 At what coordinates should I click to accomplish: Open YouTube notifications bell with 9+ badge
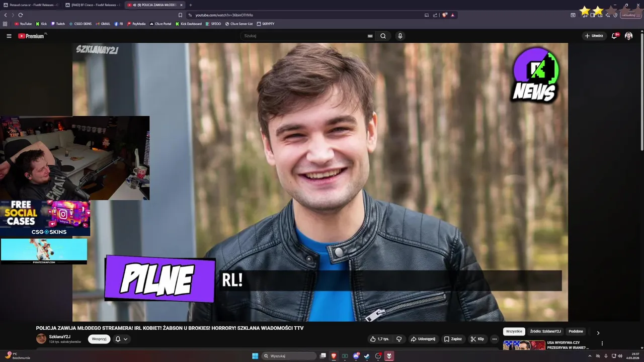[x=614, y=36]
